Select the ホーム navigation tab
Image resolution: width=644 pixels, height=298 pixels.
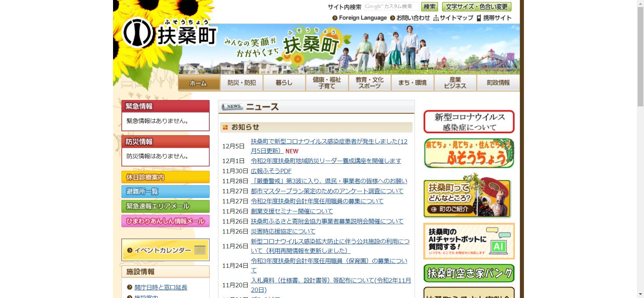[199, 83]
